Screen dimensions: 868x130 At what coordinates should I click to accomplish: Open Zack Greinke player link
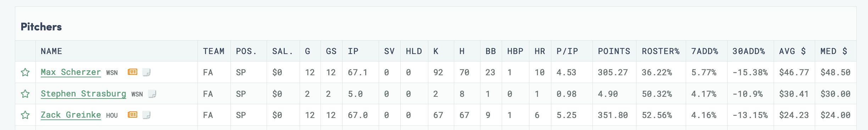(71, 115)
